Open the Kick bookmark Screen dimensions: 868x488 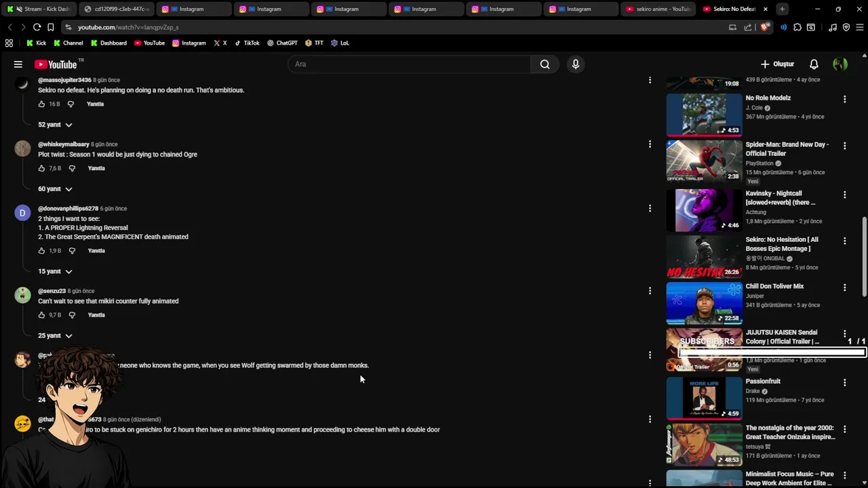coord(36,43)
